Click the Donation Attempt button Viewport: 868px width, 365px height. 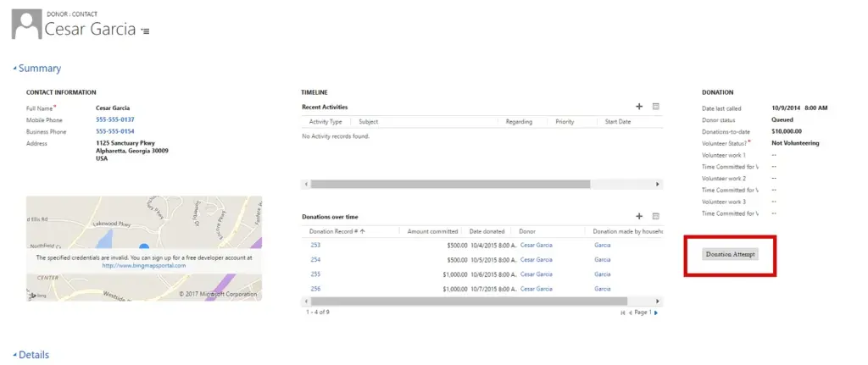point(731,254)
